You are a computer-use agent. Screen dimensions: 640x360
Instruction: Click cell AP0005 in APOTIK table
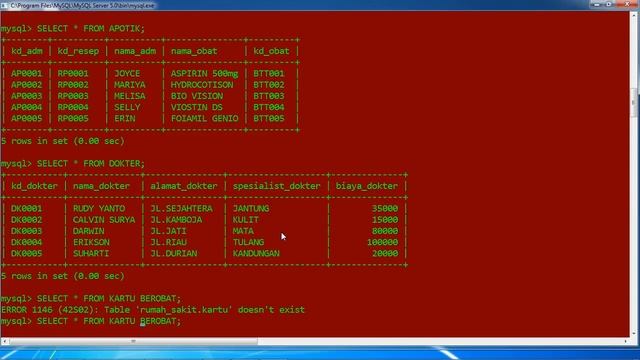pyautogui.click(x=27, y=118)
